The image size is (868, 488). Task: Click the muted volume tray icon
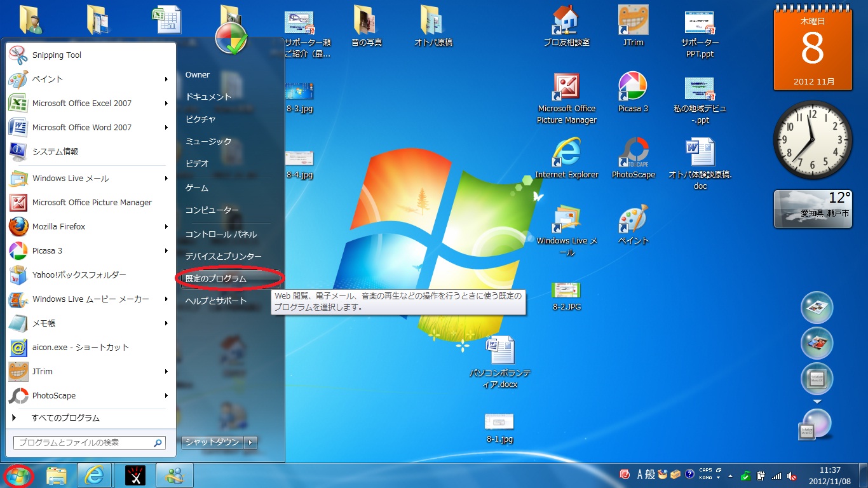792,475
